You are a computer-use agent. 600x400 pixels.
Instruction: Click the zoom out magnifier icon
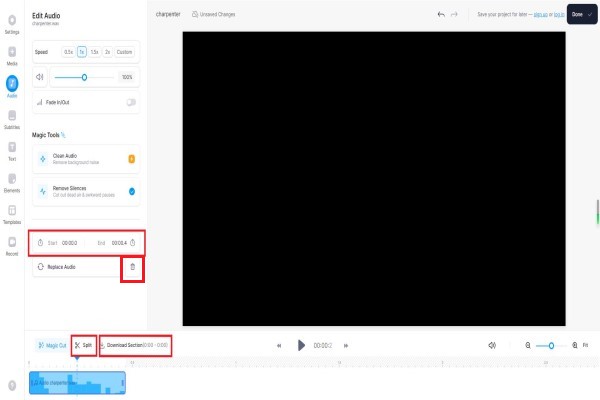528,345
